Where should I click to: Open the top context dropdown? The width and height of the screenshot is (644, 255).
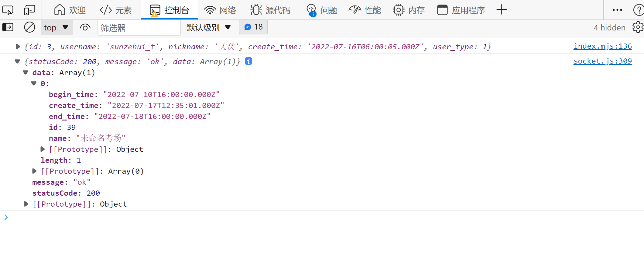coord(56,28)
